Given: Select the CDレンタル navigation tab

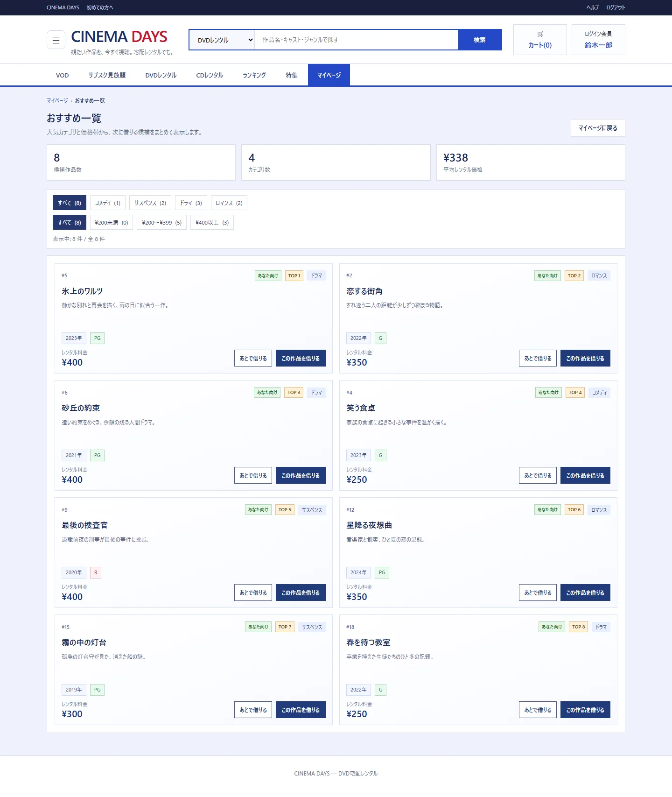Looking at the screenshot, I should pyautogui.click(x=210, y=75).
